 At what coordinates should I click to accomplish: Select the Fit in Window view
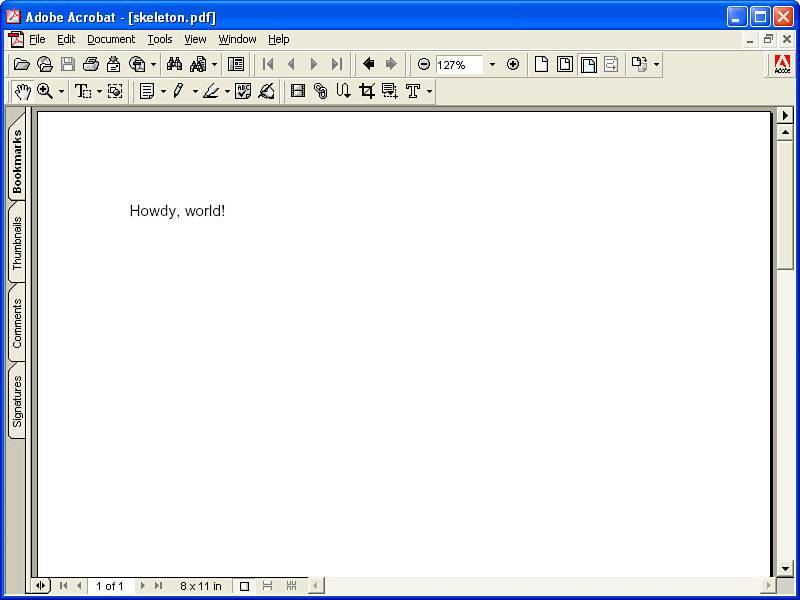565,64
